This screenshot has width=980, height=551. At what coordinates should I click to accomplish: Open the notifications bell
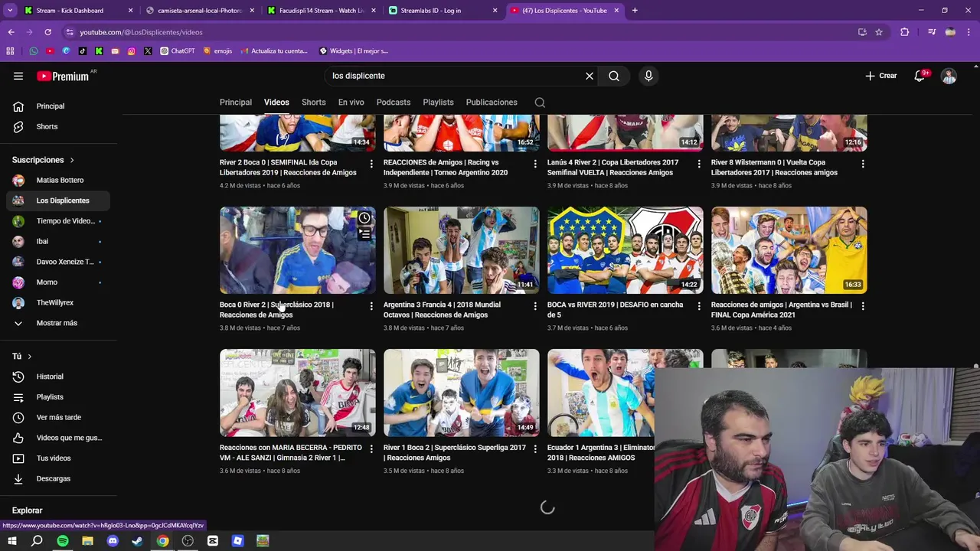(921, 76)
